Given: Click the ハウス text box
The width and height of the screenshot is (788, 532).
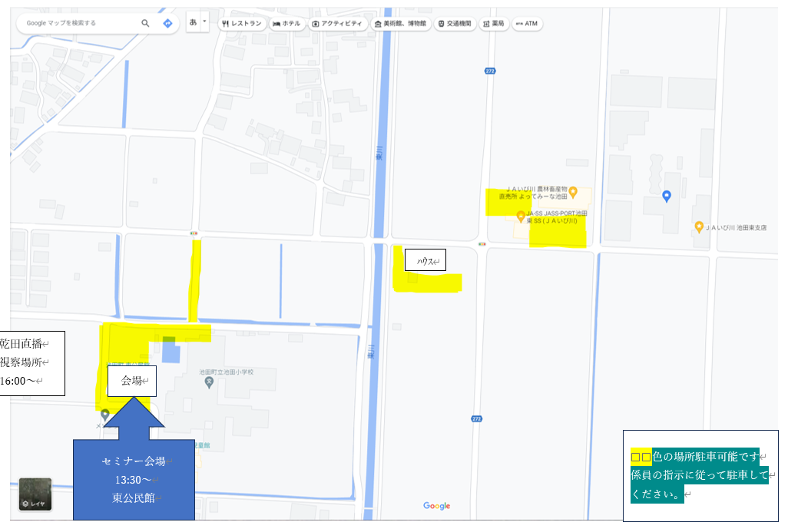Looking at the screenshot, I should (425, 260).
